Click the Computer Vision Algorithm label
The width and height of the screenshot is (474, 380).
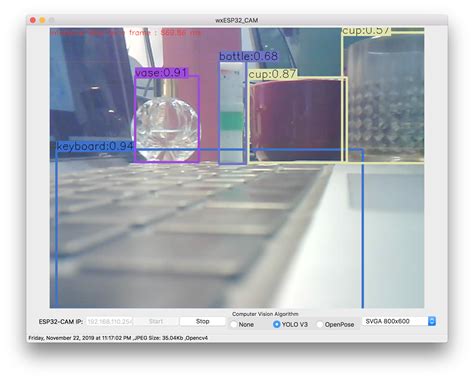(265, 314)
